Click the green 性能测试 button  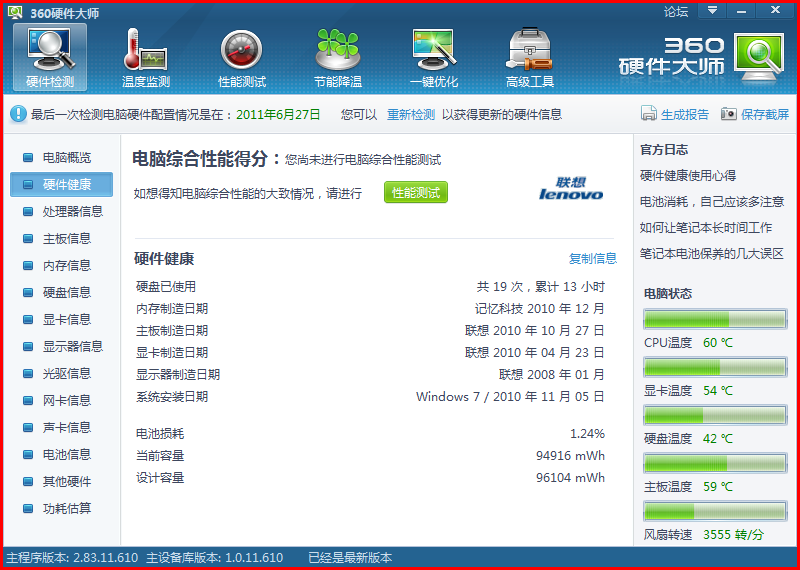[416, 192]
